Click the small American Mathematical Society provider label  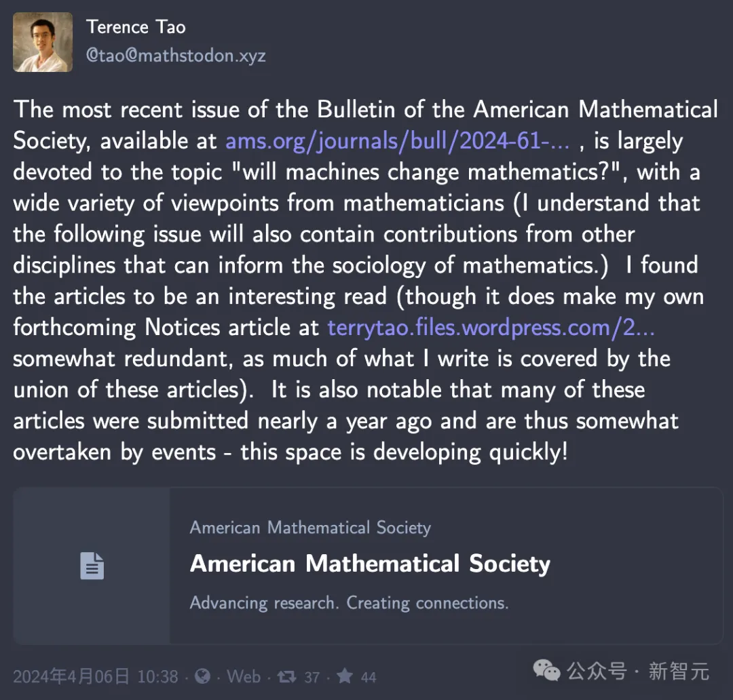[310, 528]
